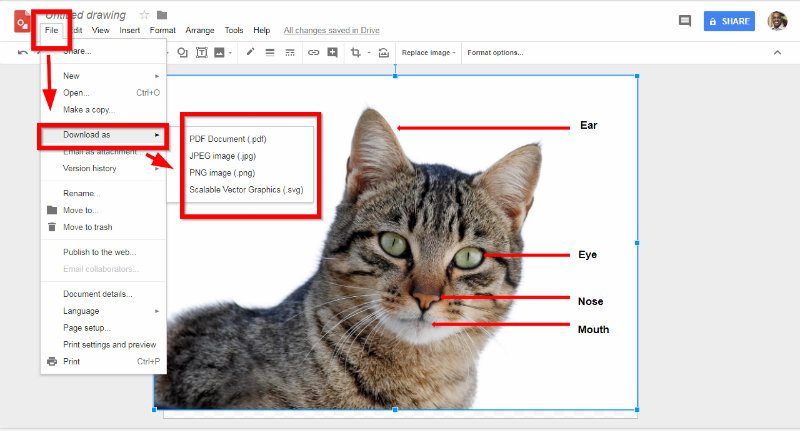Select the Mouth label text
This screenshot has height=431, width=800.
click(x=593, y=329)
